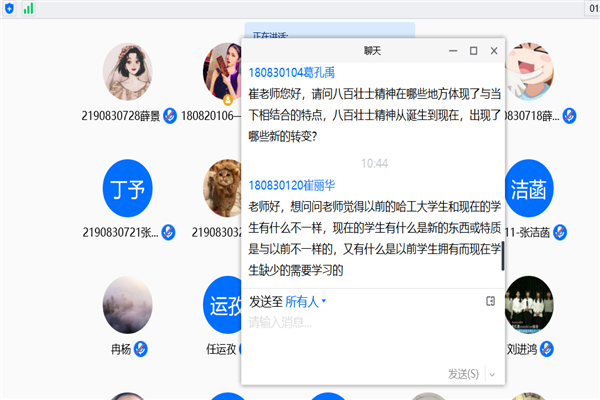Open the lion-cat avatar tile

pos(223,188)
